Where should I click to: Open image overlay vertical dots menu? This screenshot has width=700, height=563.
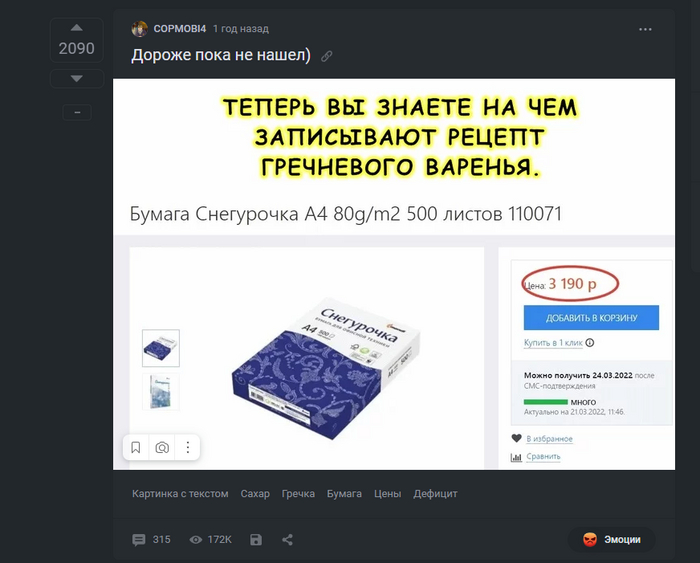tap(188, 447)
